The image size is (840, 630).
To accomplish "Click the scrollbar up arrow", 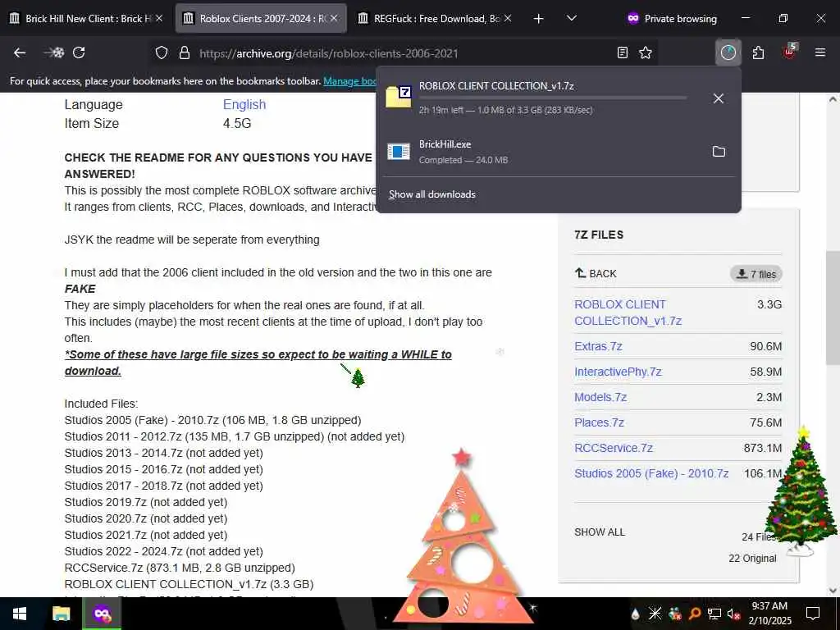I will tap(833, 99).
